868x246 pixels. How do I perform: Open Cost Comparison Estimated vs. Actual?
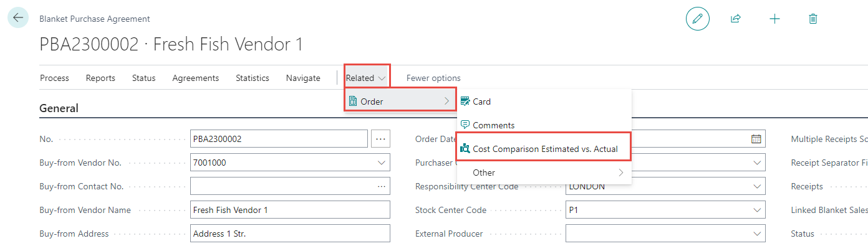tap(544, 149)
